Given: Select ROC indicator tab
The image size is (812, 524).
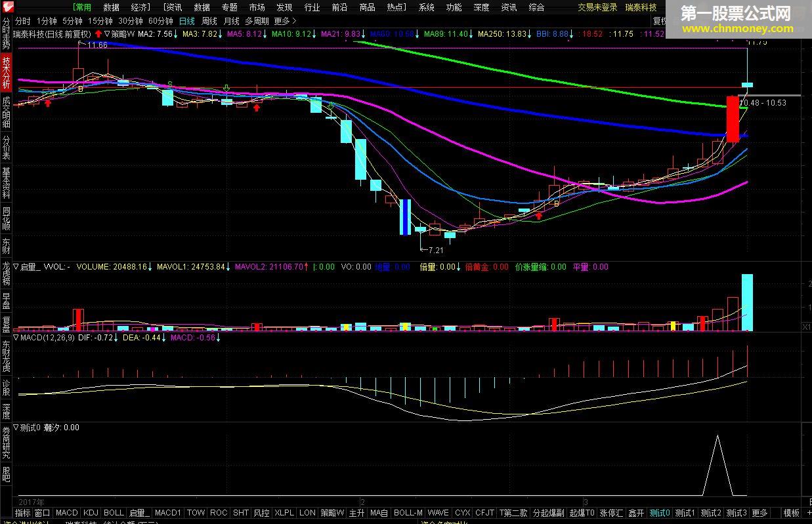Looking at the screenshot, I should 219,513.
